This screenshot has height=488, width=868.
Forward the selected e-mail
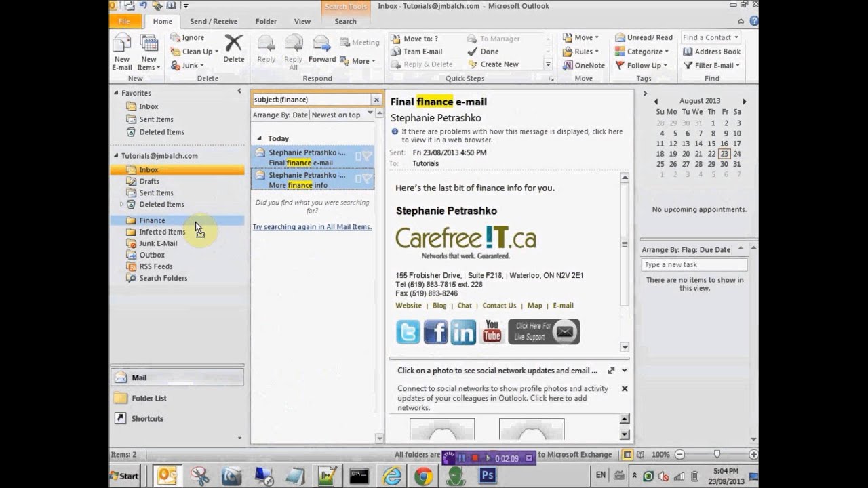click(322, 49)
